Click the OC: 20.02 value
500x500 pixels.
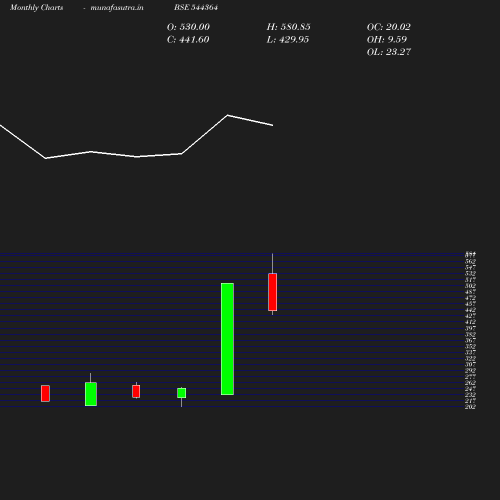click(389, 27)
